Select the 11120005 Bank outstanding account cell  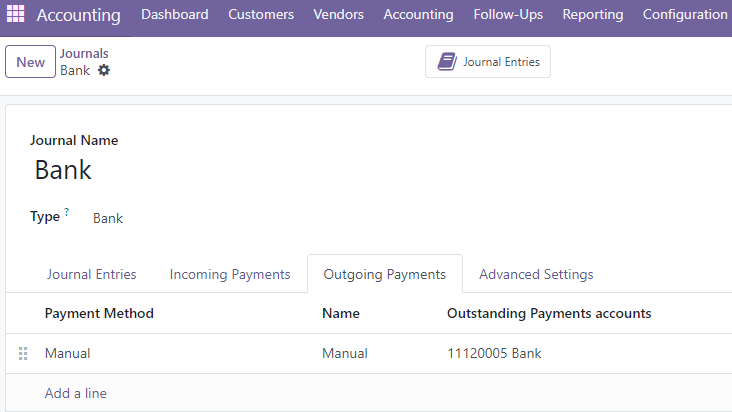click(x=494, y=354)
